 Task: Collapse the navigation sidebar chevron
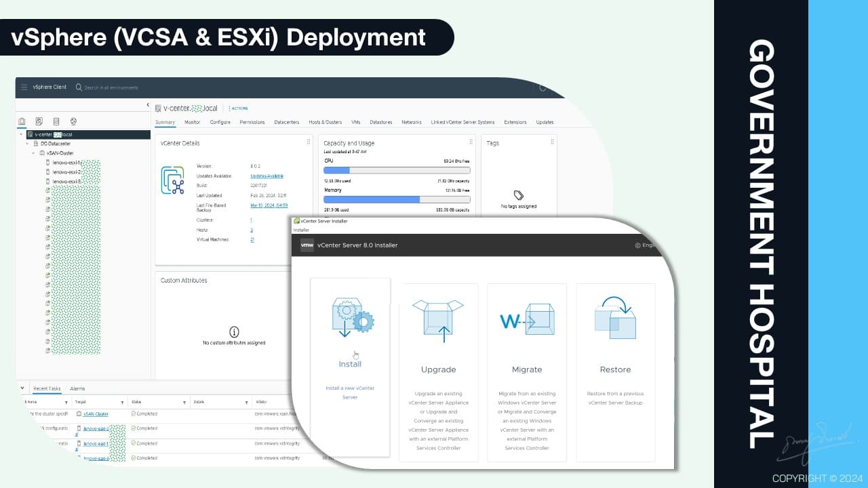[148, 106]
